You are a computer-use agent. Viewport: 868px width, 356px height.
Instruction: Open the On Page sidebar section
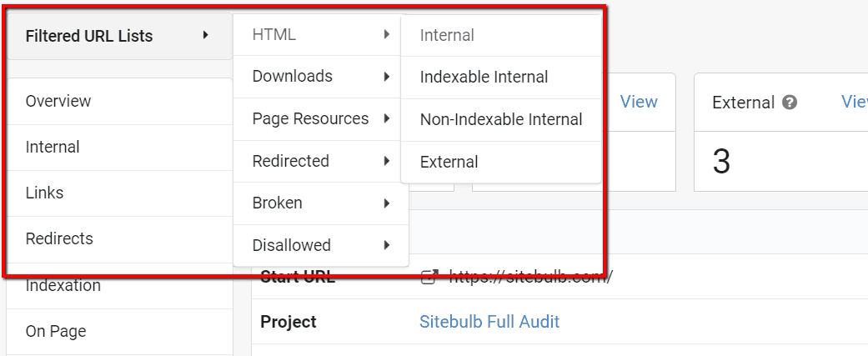119,332
